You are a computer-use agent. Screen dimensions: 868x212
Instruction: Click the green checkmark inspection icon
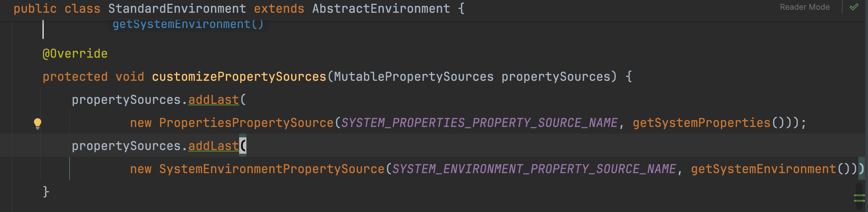(x=854, y=7)
